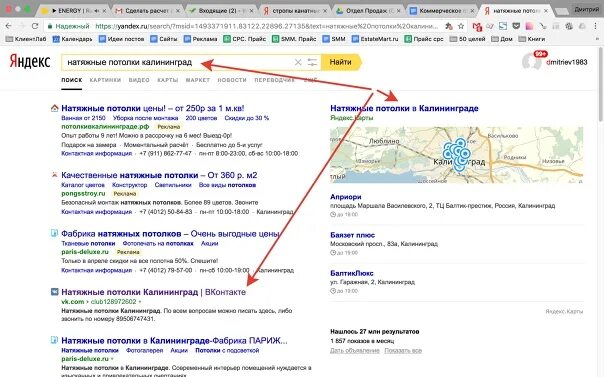604x377 pixels.
Task: Open the Априори organization listing
Action: click(346, 197)
